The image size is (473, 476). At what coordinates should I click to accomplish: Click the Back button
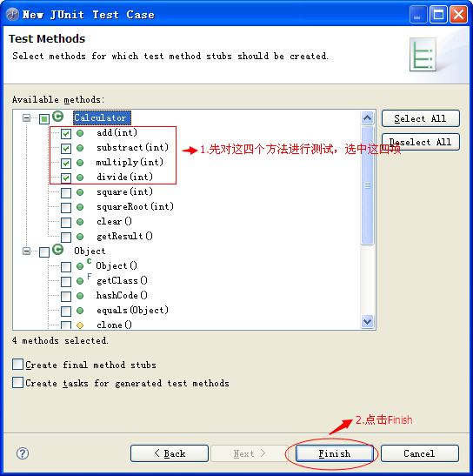click(170, 453)
